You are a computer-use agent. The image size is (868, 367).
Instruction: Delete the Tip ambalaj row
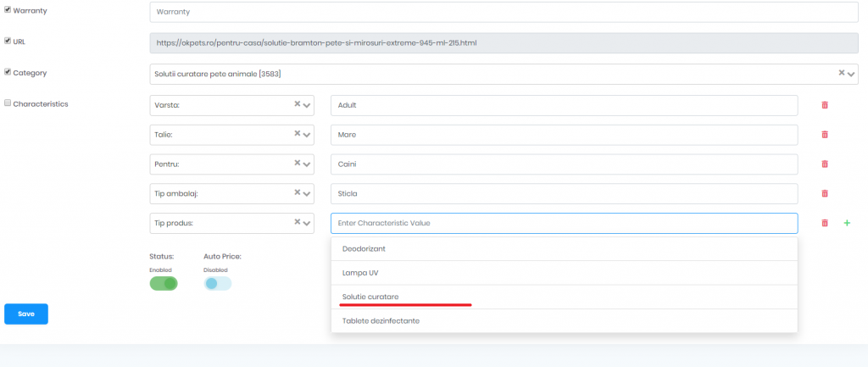pos(824,193)
